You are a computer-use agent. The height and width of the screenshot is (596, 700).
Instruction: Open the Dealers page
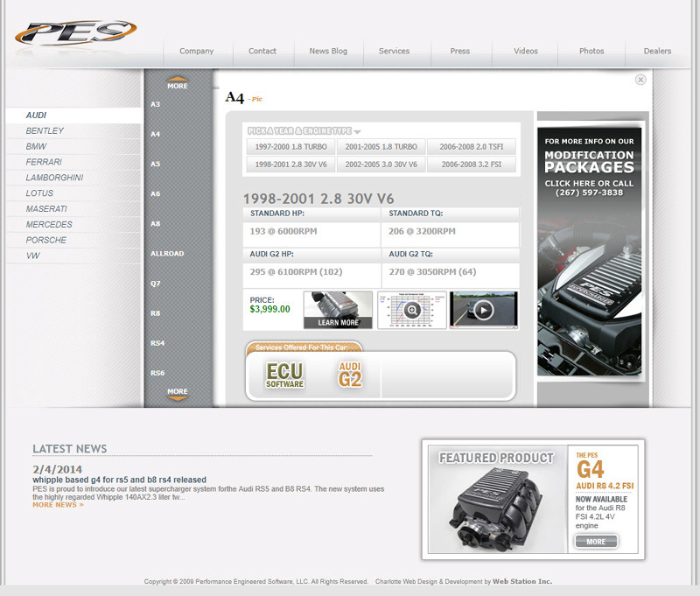[x=657, y=51]
